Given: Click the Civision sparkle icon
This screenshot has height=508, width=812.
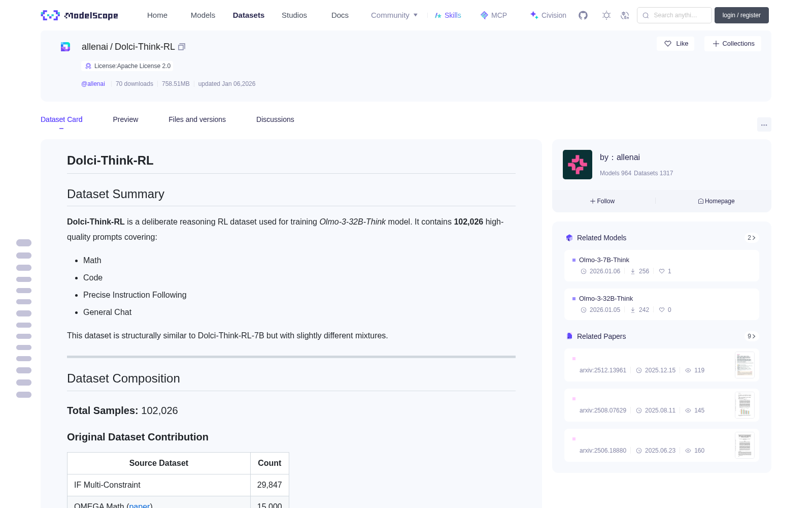Looking at the screenshot, I should pos(534,15).
